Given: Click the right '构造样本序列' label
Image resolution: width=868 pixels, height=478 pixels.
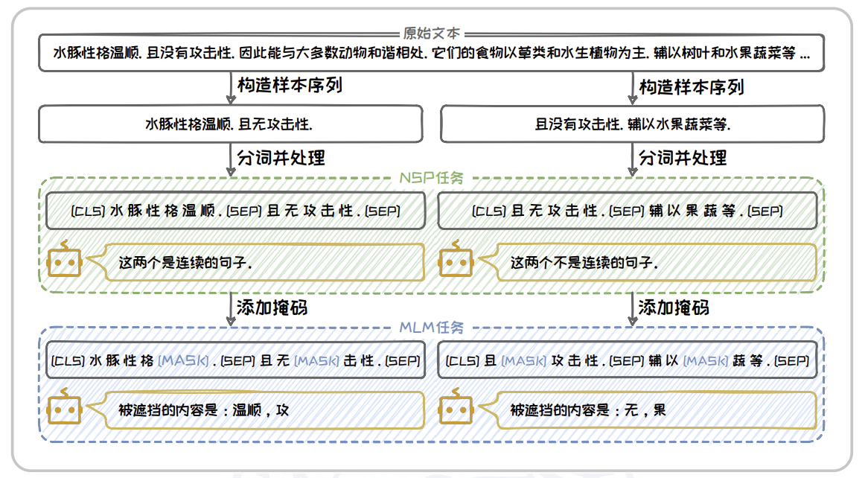Looking at the screenshot, I should 692,87.
